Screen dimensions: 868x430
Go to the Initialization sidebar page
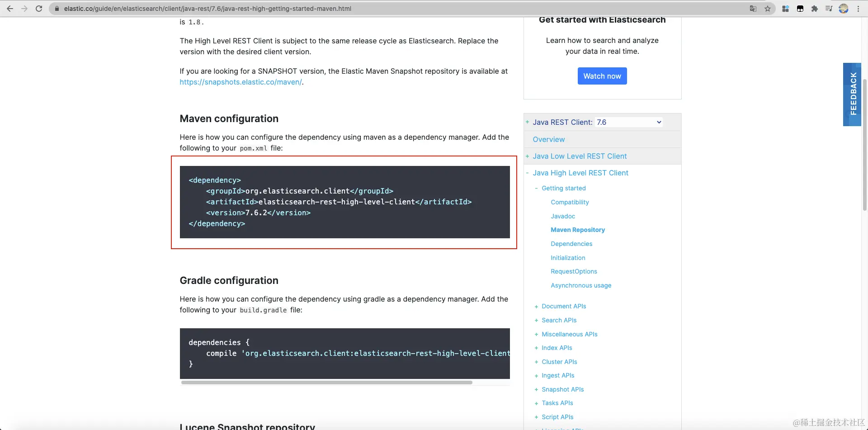coord(568,258)
